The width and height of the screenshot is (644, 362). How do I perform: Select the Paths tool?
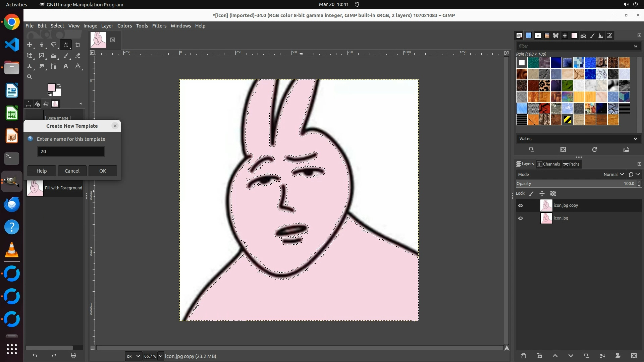(x=54, y=66)
